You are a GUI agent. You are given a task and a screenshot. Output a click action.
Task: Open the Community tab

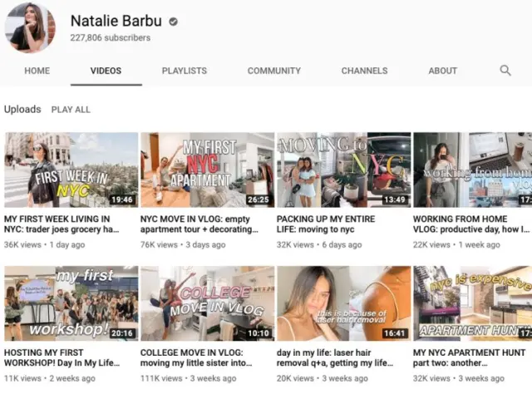coord(273,71)
